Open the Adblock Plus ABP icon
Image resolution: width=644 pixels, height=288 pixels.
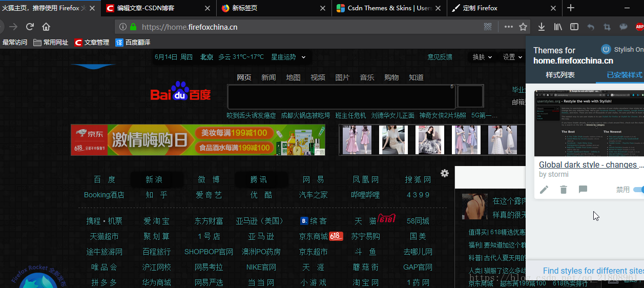[639, 27]
